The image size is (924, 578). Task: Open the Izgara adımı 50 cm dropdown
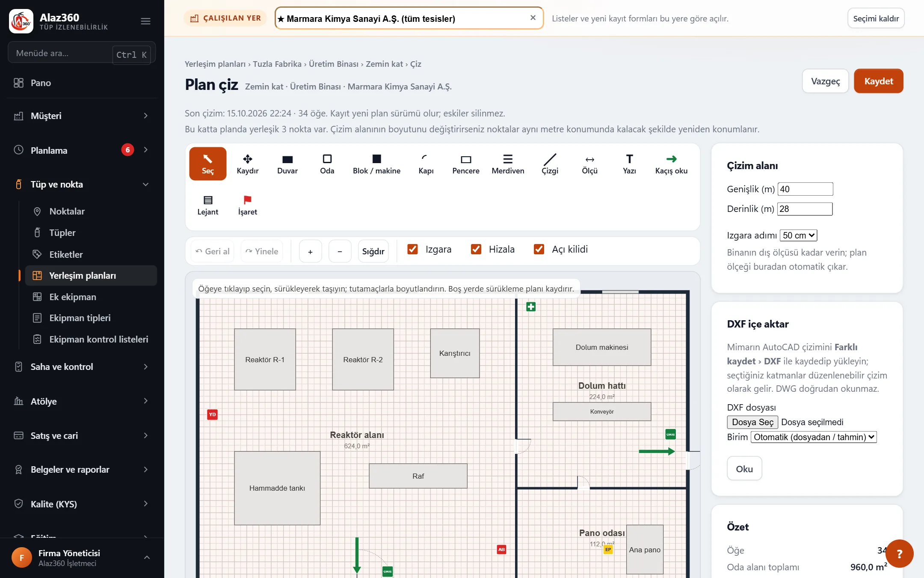pyautogui.click(x=798, y=235)
